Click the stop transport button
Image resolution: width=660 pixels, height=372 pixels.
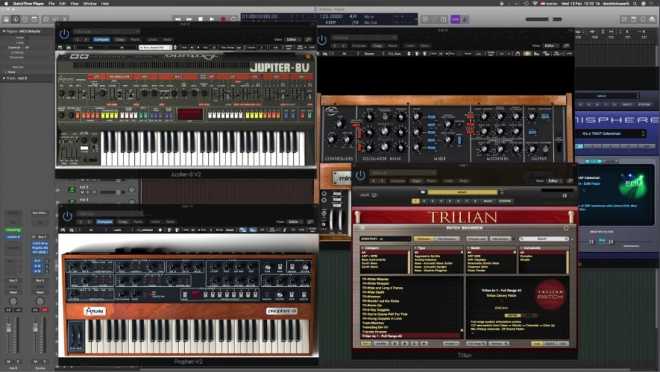(201, 19)
